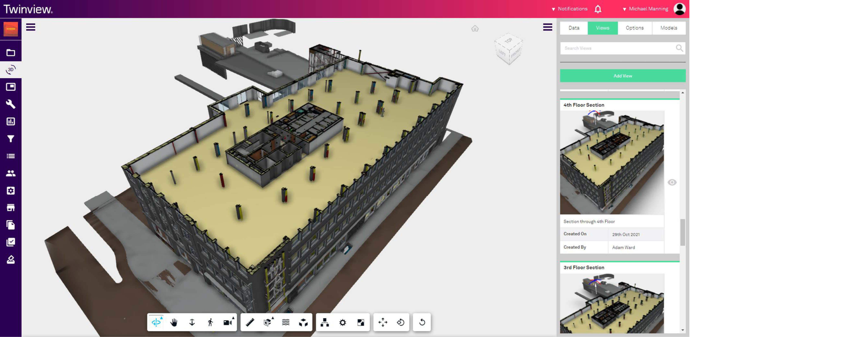868x337 pixels.
Task: Click the reset circular arrow button
Action: tap(422, 323)
